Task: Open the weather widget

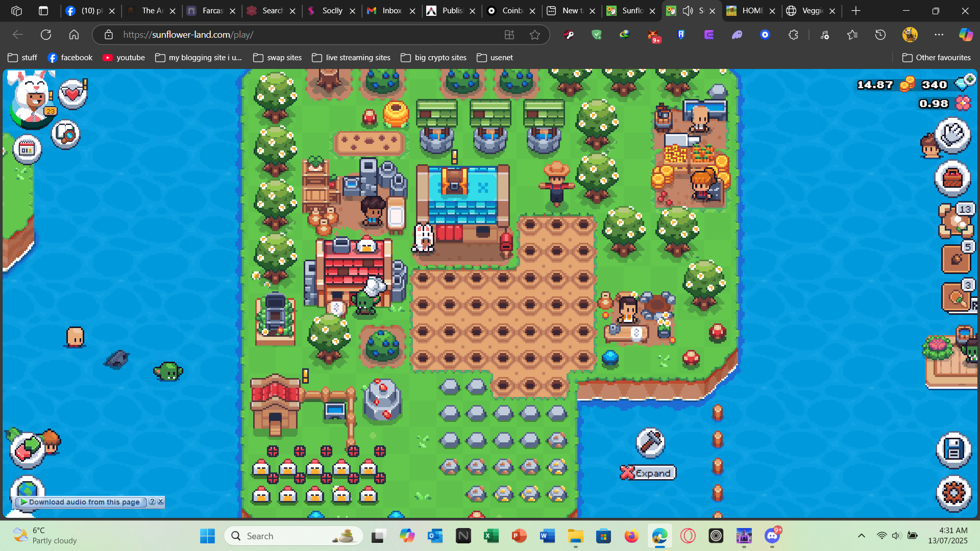Action: (x=45, y=536)
